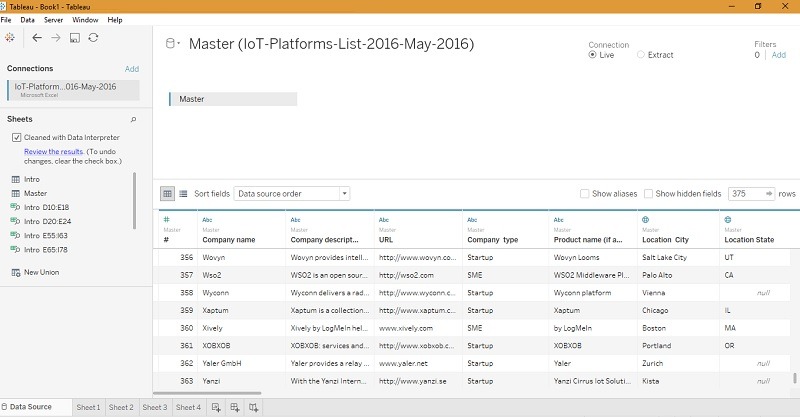Select the IoT-Platform Excel connection
The height and width of the screenshot is (417, 800).
click(73, 90)
